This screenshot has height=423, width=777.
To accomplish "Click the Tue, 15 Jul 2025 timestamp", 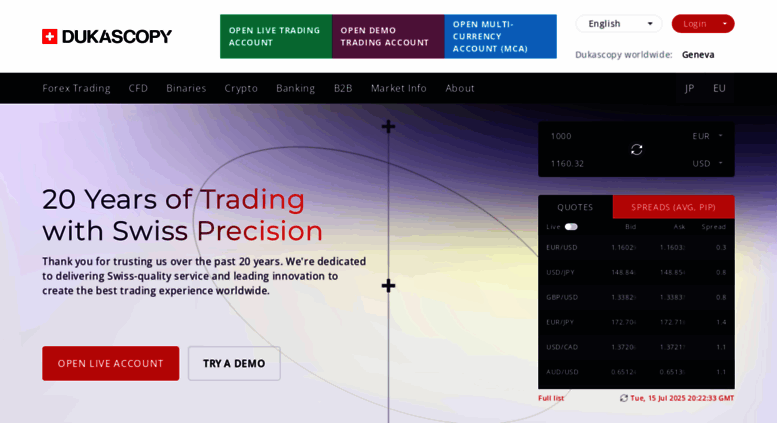I will click(682, 398).
